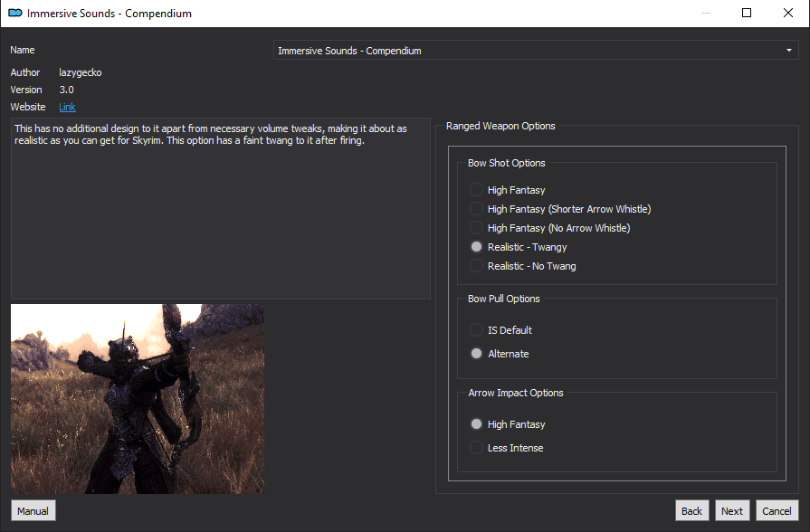Click the version value 3.0

67,90
